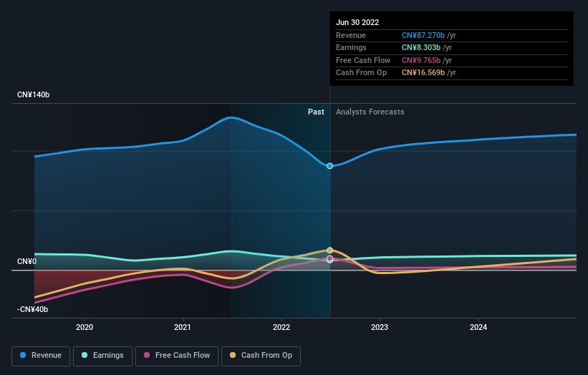Click the Revenue data point marker on blue line

pyautogui.click(x=329, y=166)
